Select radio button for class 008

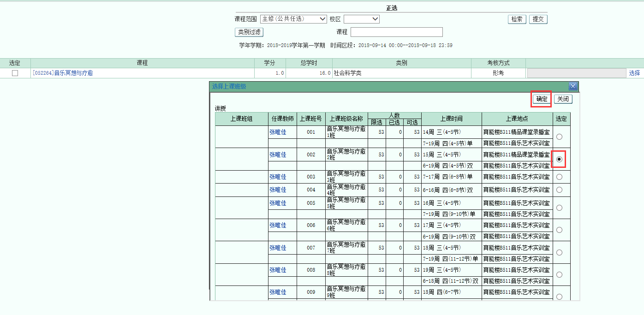559,274
